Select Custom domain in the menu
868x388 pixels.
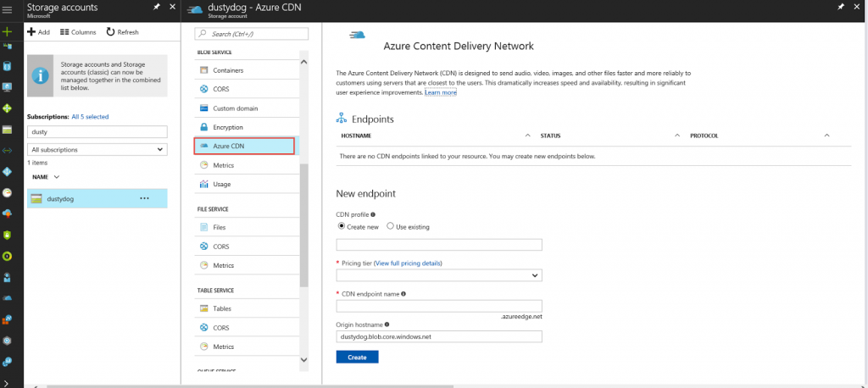[x=235, y=108]
